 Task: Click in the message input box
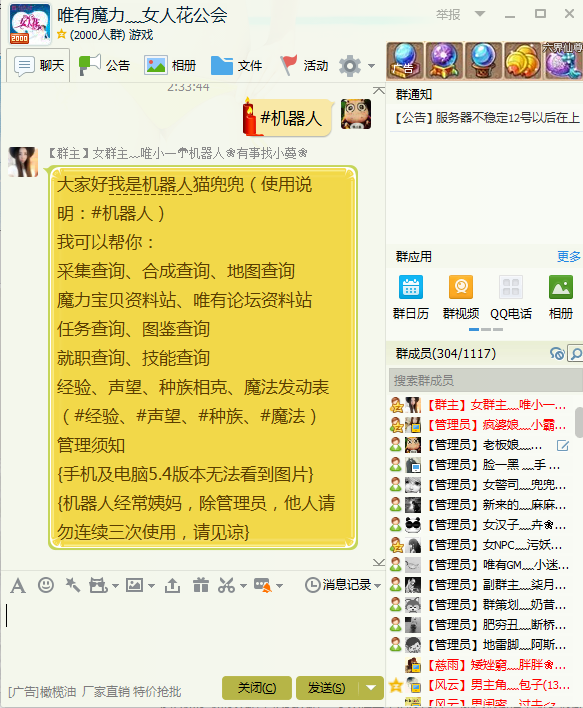tap(192, 637)
